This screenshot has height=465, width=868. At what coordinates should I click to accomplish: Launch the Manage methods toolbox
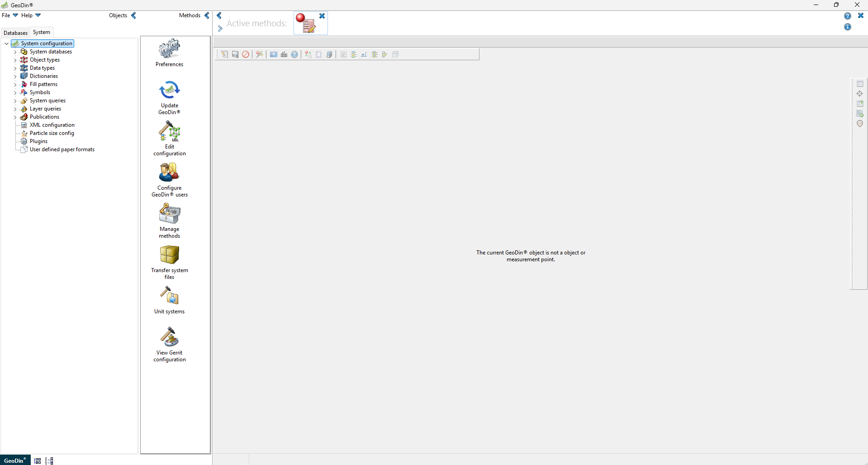point(169,214)
